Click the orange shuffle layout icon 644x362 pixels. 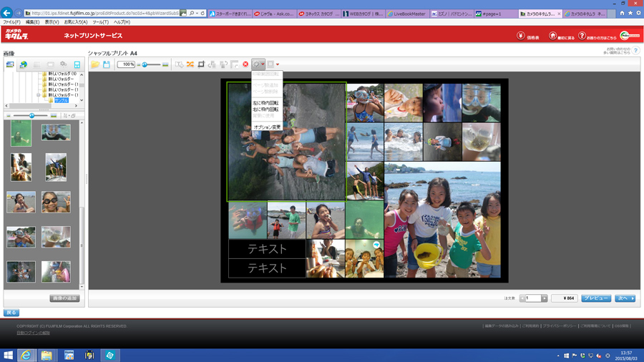coord(190,64)
